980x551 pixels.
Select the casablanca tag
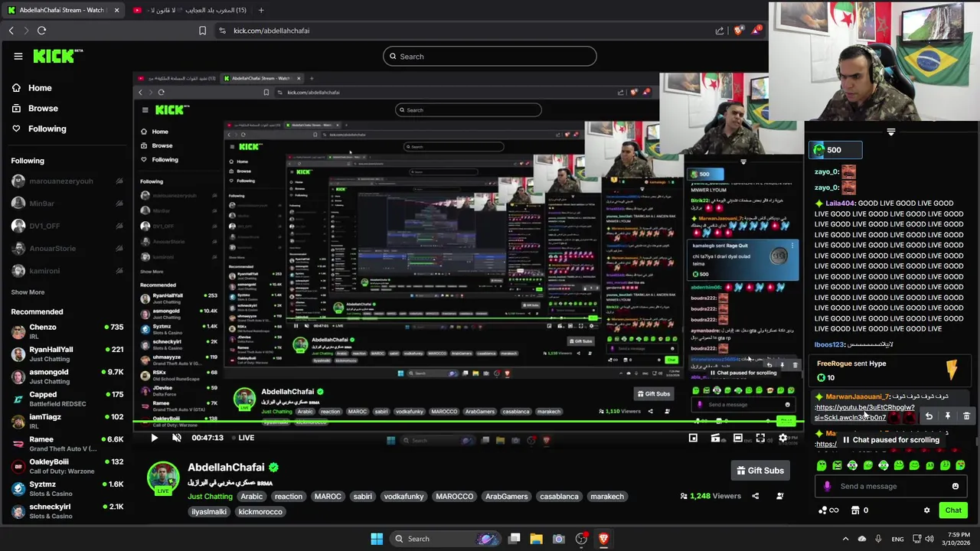pos(559,497)
